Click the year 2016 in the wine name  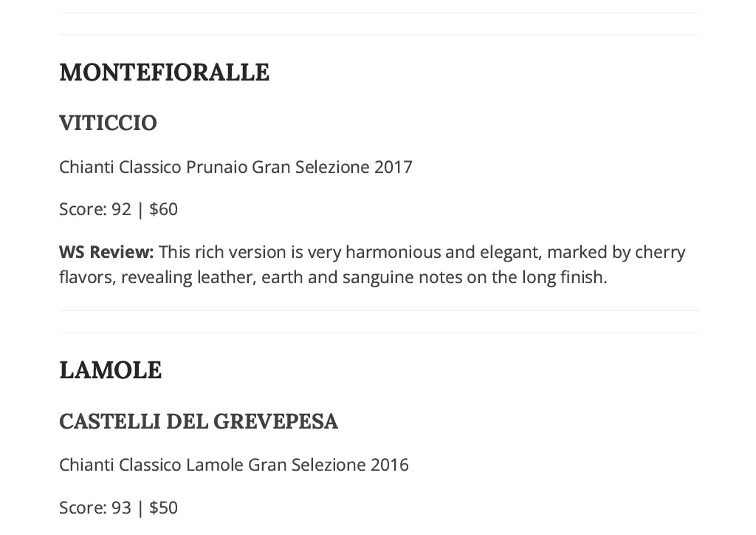(390, 465)
